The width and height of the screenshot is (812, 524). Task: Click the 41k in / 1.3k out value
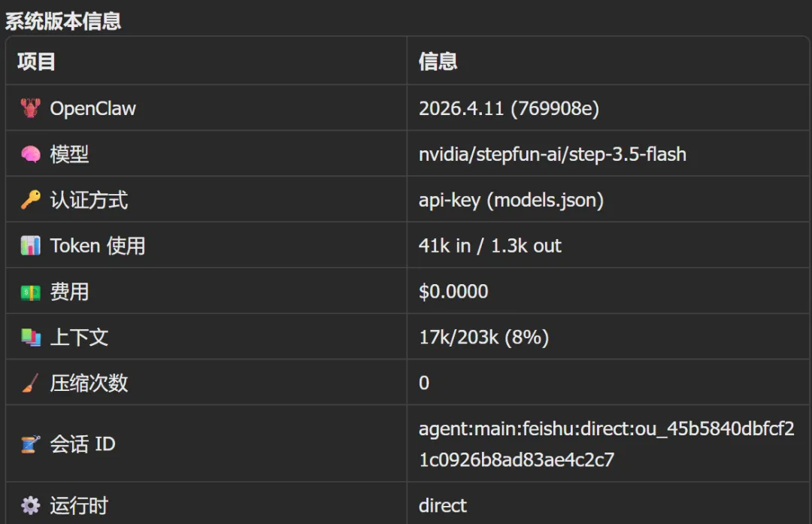(x=489, y=246)
